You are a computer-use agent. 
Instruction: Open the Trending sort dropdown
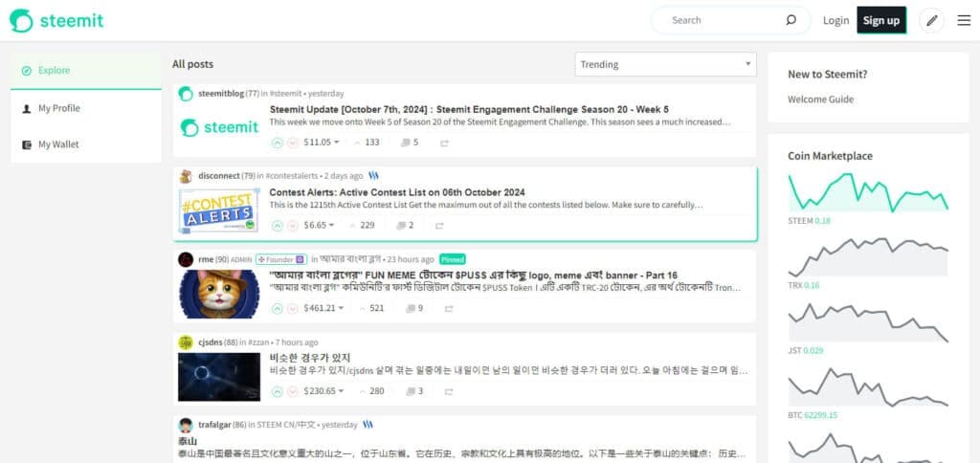(666, 64)
